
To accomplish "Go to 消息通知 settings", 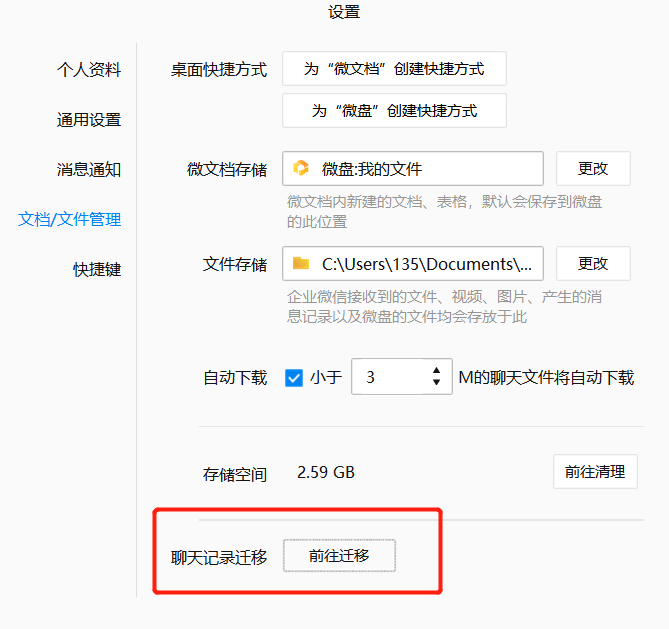I will point(89,169).
